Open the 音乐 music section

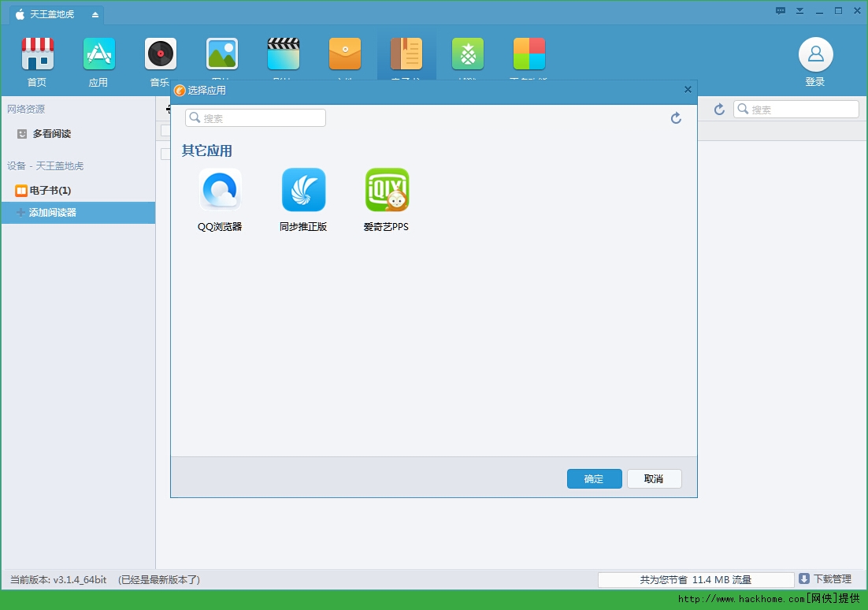160,54
